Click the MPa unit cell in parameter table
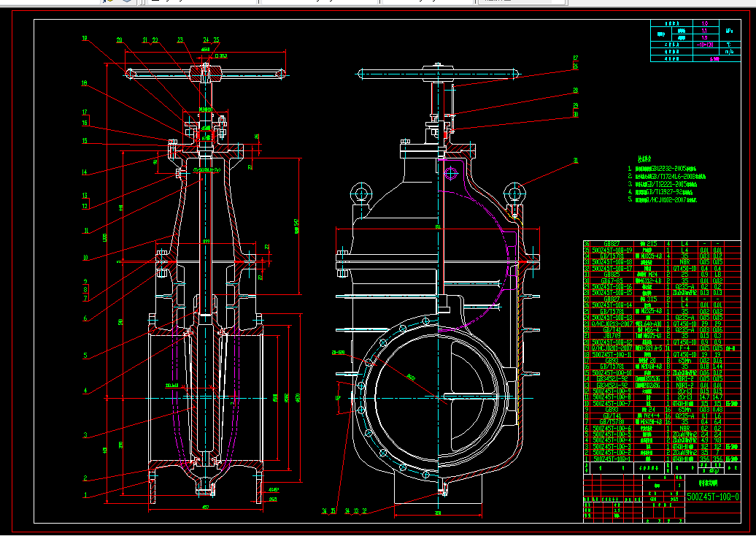This screenshot has height=536, width=756. 730,31
